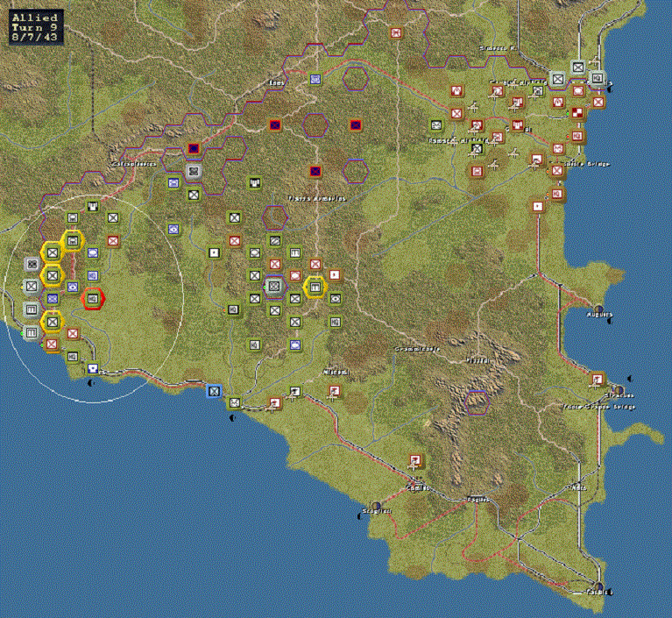Image resolution: width=672 pixels, height=618 pixels.
Task: Click the anchorage symbol off the Gela coast
Action: 232,418
